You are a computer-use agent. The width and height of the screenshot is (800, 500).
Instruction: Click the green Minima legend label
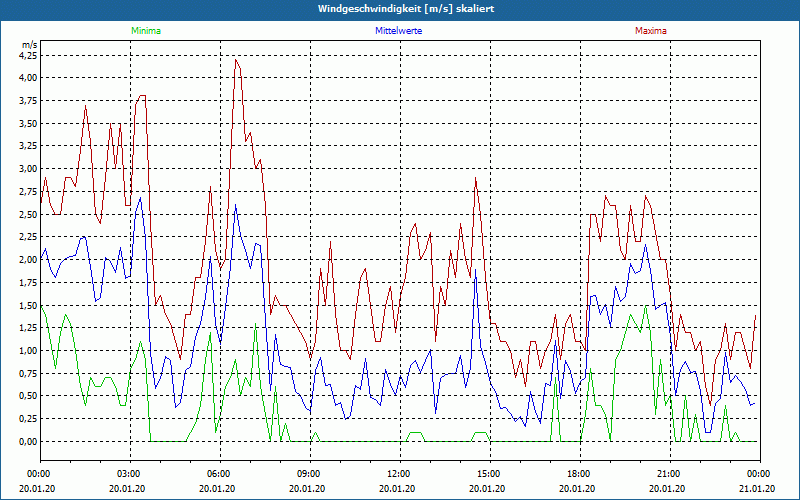[146, 31]
